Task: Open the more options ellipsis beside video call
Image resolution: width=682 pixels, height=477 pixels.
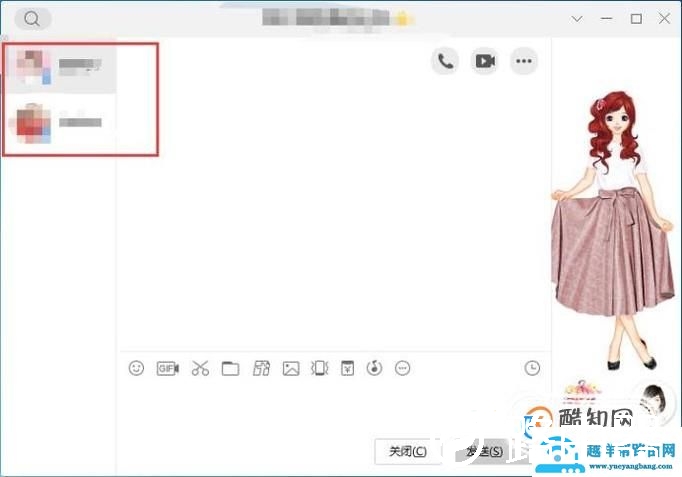Action: tap(524, 61)
